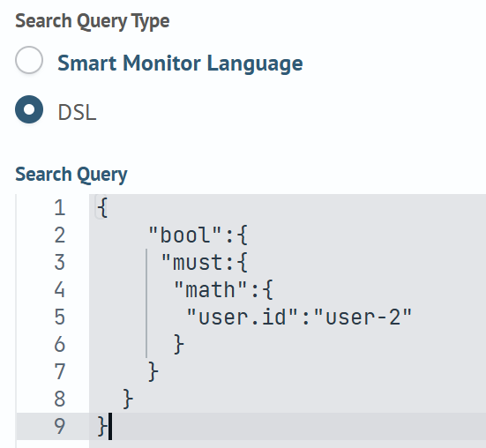Click the closing brace on line 8
Viewport: 486px width, 448px height.
(128, 399)
